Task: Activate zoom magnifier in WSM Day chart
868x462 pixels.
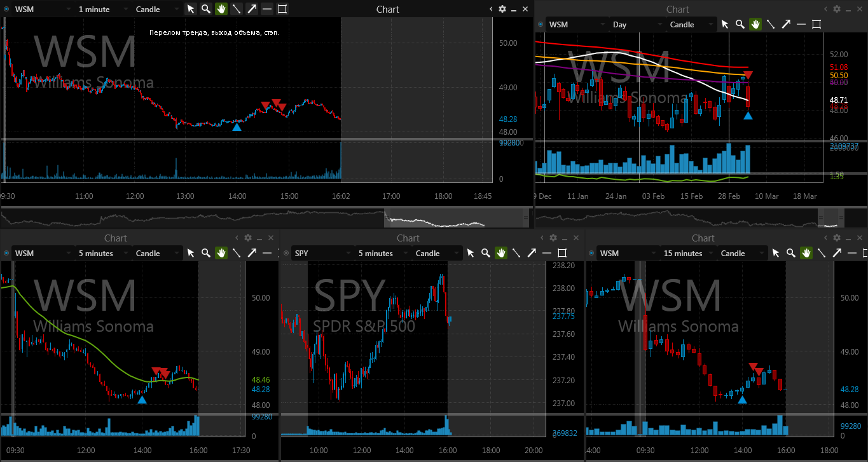Action: pyautogui.click(x=740, y=24)
